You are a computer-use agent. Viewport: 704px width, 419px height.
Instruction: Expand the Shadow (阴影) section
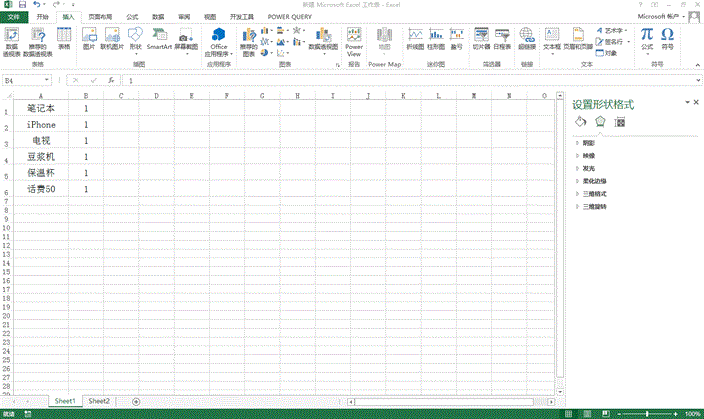(x=588, y=143)
